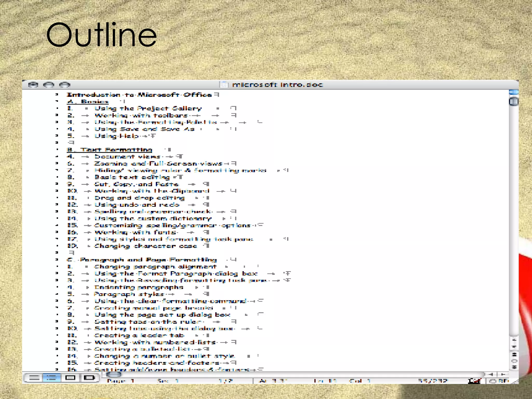Image resolution: width=532 pixels, height=399 pixels.
Task: Click the "C. Paragraph and Page Formatting" heading
Action: coord(142,260)
